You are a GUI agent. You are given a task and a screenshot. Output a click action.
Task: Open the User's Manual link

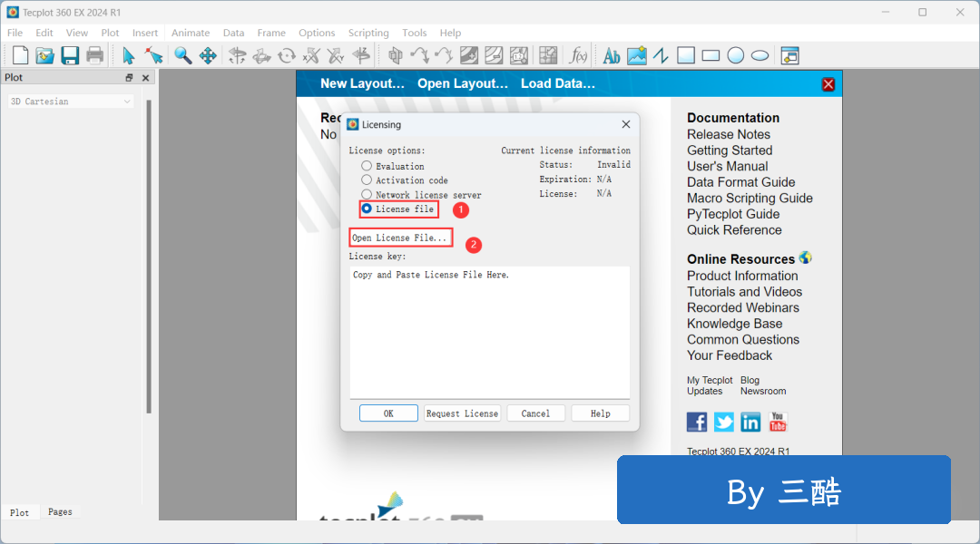click(728, 166)
